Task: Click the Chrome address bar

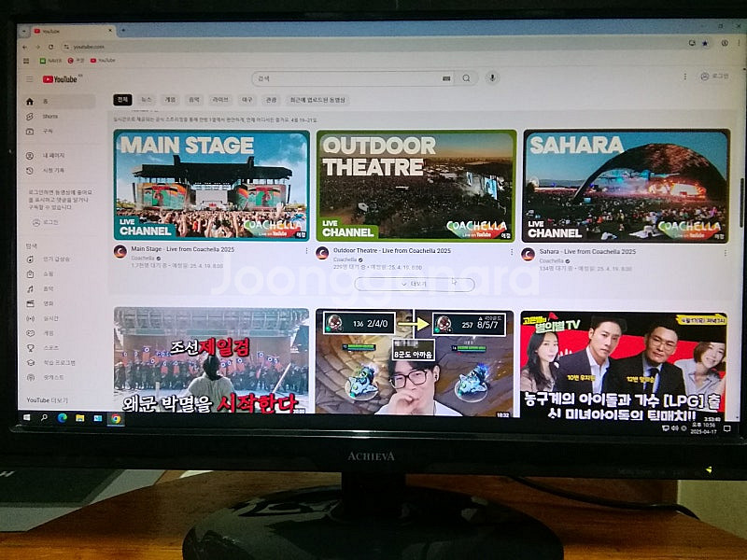Action: tap(372, 47)
